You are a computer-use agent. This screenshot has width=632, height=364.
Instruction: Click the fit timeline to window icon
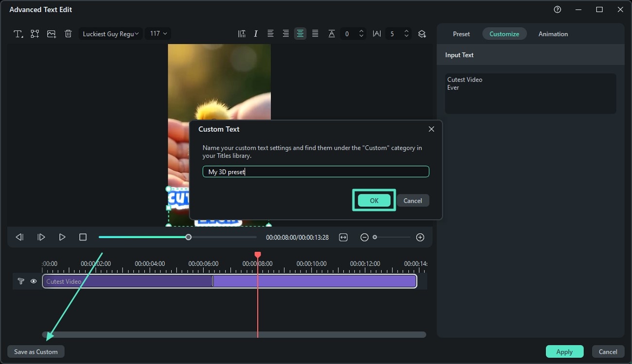343,237
